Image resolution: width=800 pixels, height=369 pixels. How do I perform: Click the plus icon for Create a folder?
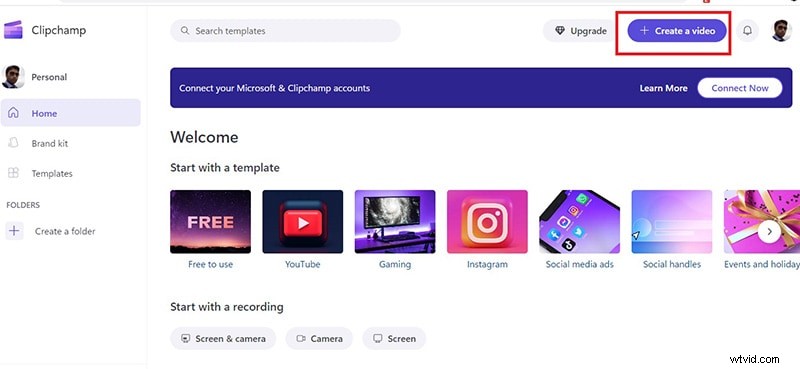tap(14, 231)
